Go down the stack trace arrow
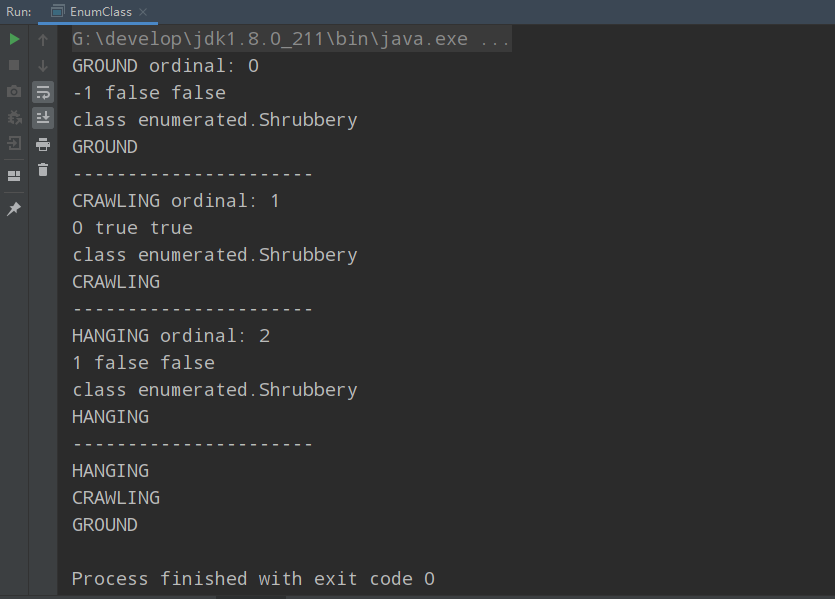Viewport: 835px width, 599px height. (43, 66)
